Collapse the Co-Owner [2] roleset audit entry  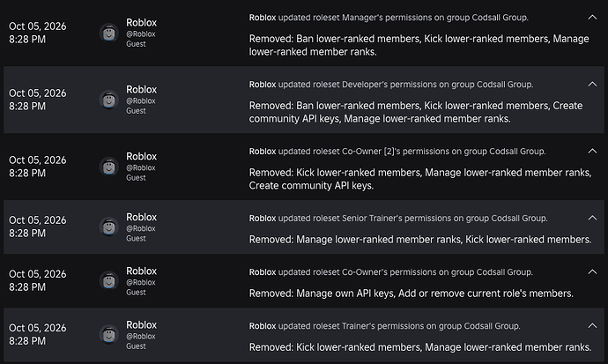tap(592, 151)
